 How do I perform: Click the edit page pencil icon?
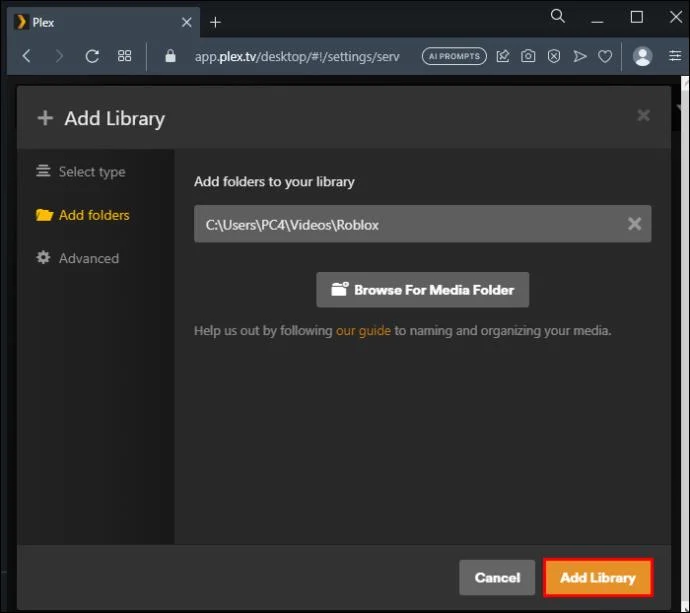point(503,56)
